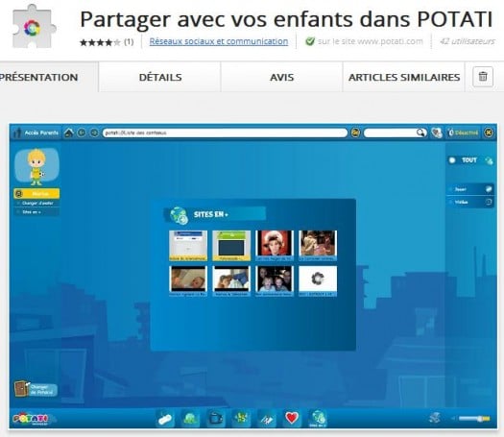Open the first thumbnail in second row
The height and width of the screenshot is (437, 504).
click(188, 280)
